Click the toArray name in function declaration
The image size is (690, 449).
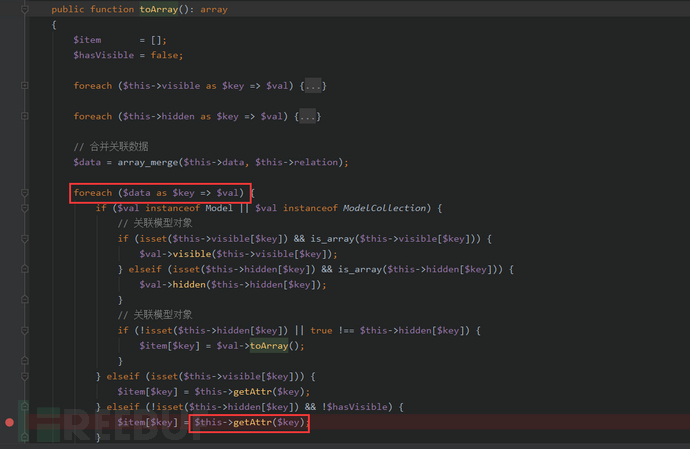pos(158,9)
